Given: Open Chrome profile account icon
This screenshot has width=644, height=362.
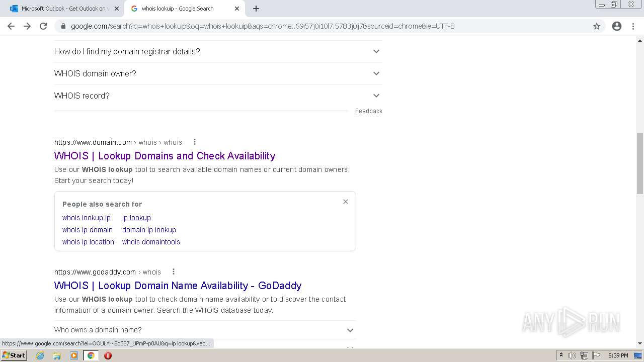Looking at the screenshot, I should click(x=617, y=26).
